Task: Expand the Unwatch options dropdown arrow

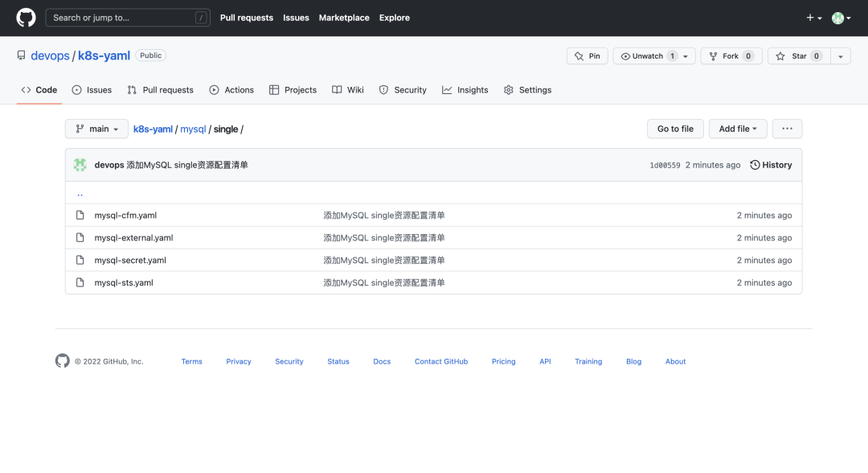Action: point(686,56)
